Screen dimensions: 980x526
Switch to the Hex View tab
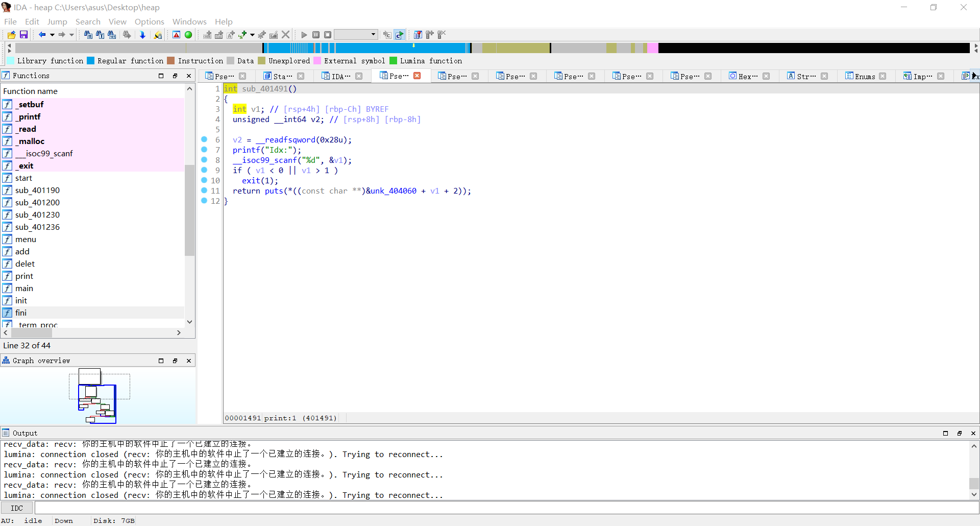pyautogui.click(x=749, y=76)
